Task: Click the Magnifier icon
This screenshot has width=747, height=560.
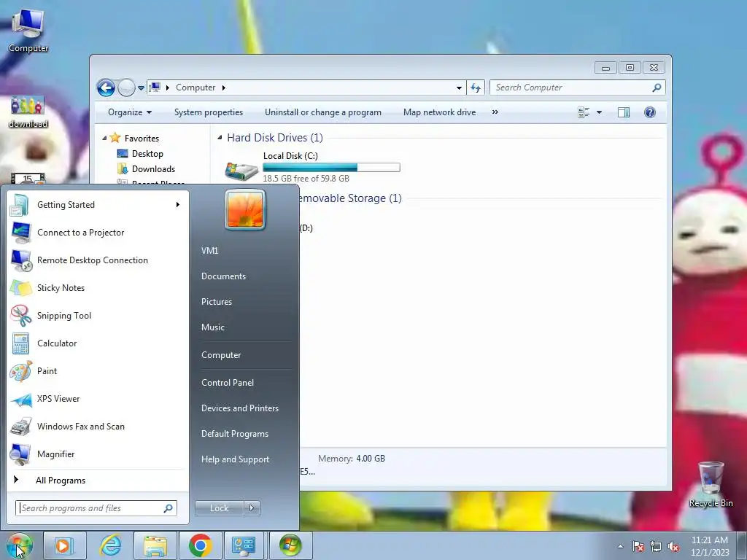Action: point(21,454)
